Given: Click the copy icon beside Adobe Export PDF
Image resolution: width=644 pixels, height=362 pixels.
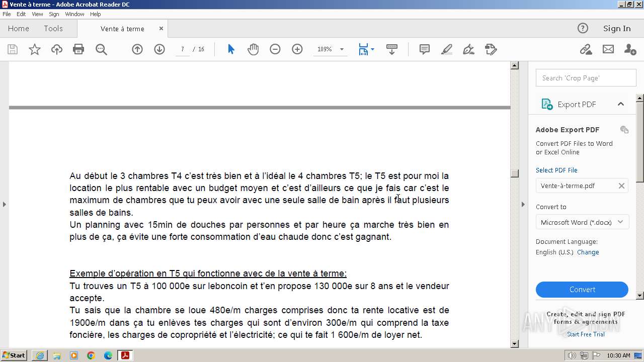Looking at the screenshot, I should click(624, 129).
